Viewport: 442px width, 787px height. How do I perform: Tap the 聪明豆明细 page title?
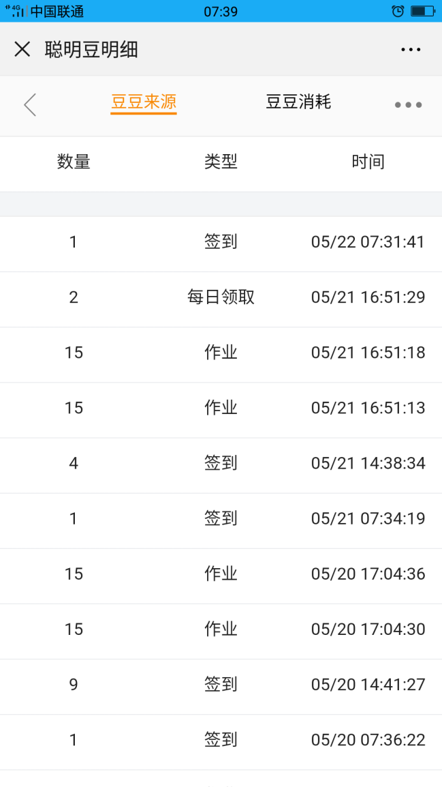click(91, 49)
